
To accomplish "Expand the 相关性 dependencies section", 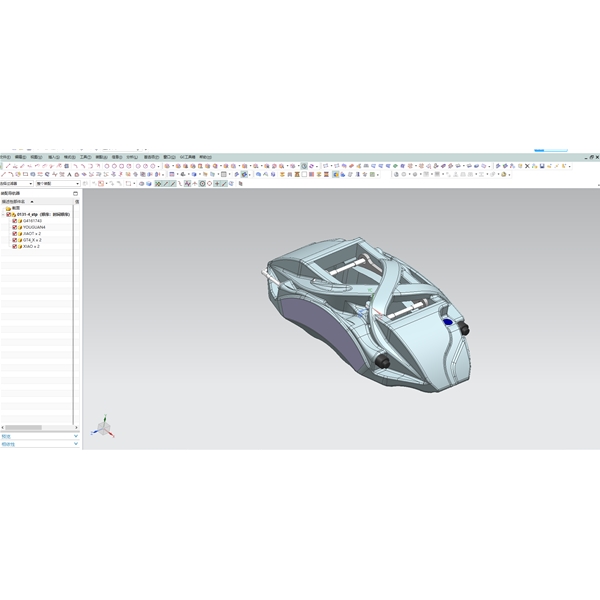I will tap(38, 444).
